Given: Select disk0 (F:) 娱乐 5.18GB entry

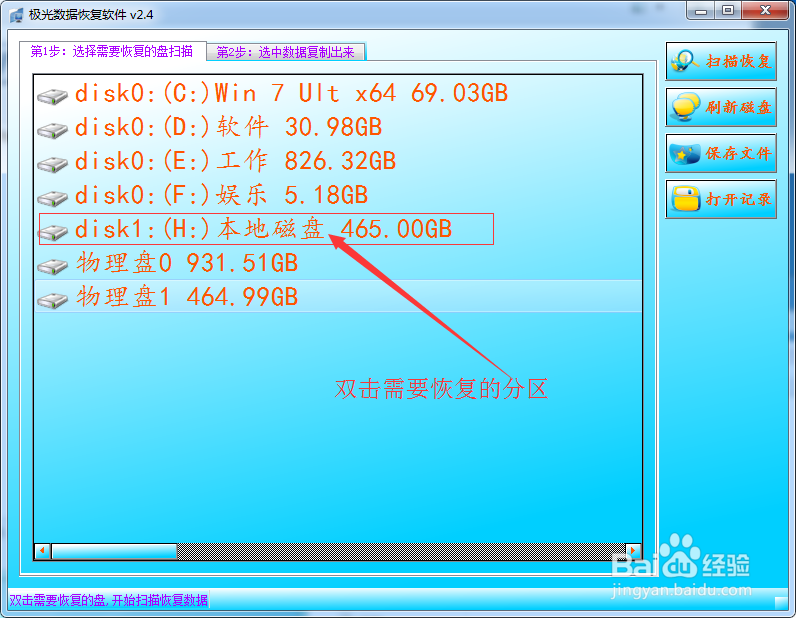Looking at the screenshot, I should 338,195.
